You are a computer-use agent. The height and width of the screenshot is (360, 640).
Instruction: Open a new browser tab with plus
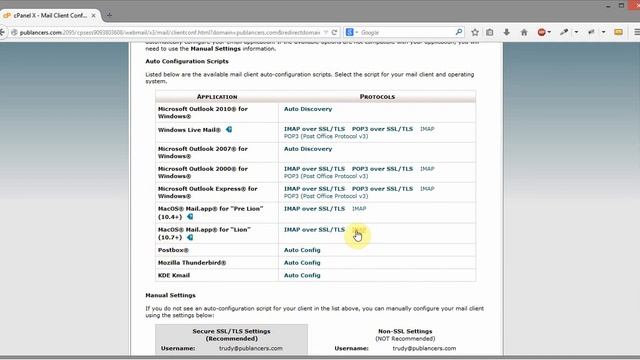click(x=109, y=15)
